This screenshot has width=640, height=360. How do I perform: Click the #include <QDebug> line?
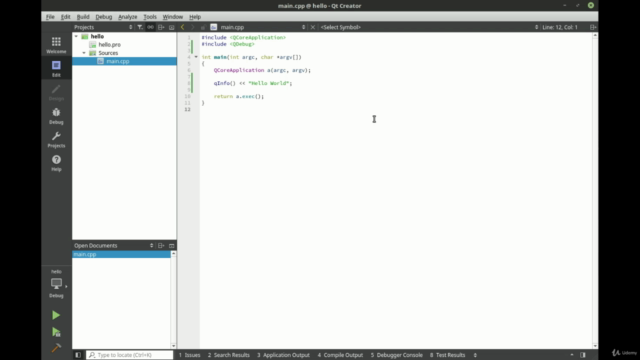(x=228, y=44)
